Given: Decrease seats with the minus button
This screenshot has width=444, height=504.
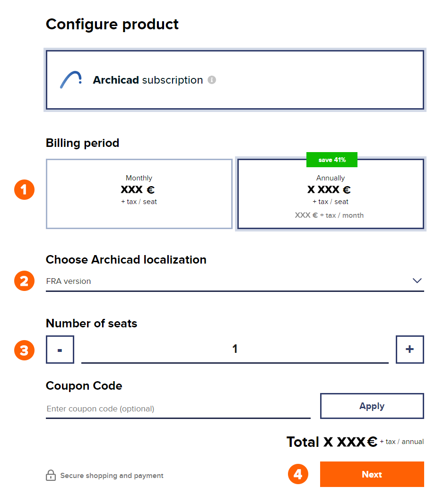Looking at the screenshot, I should [x=60, y=350].
